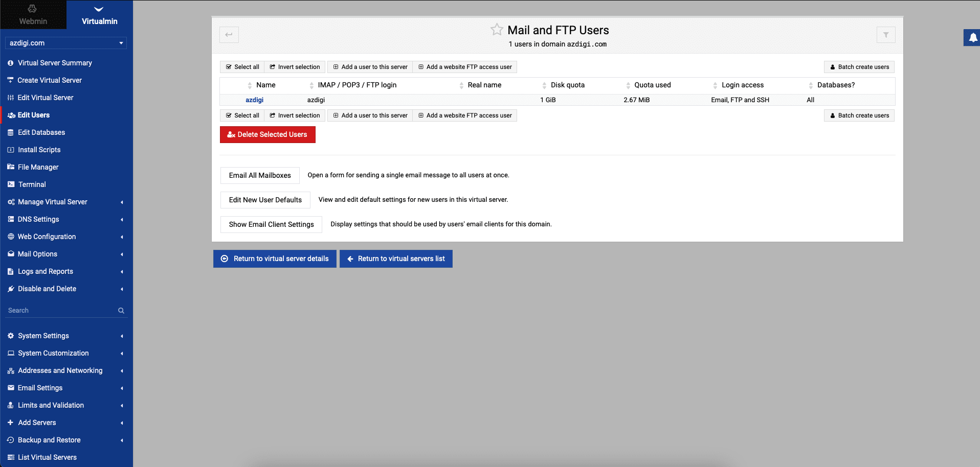Switch to the Webmin tab

point(33,15)
